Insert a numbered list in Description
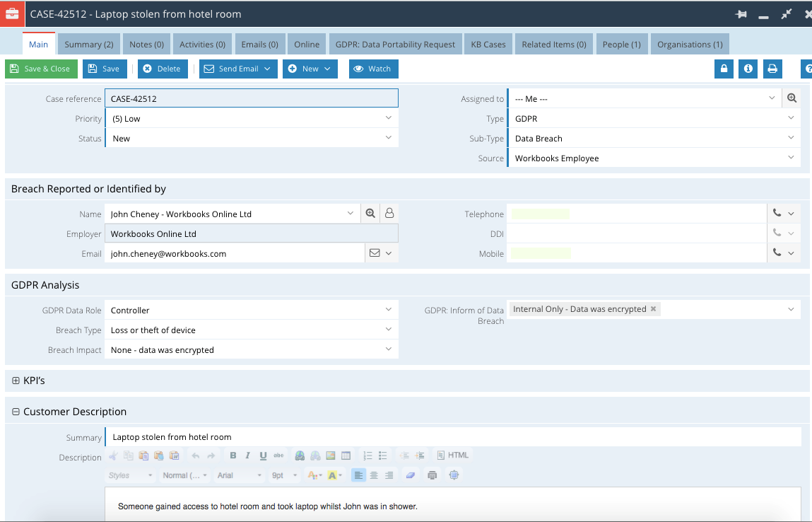Screen dimensions: 812x522 click(367, 456)
